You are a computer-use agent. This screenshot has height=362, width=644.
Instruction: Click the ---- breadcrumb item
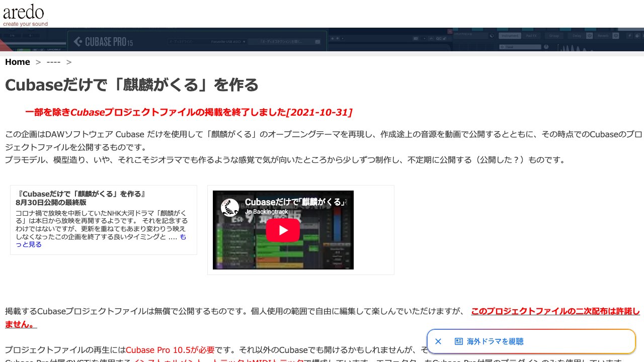coord(53,62)
